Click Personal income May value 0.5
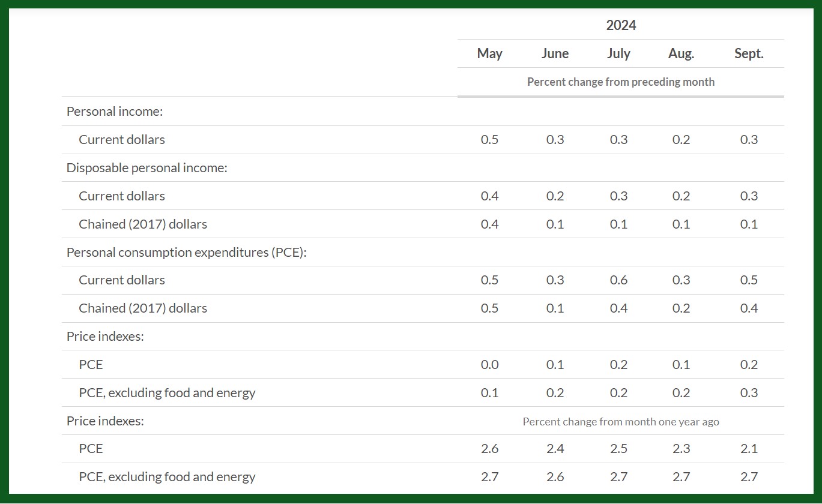 point(489,139)
